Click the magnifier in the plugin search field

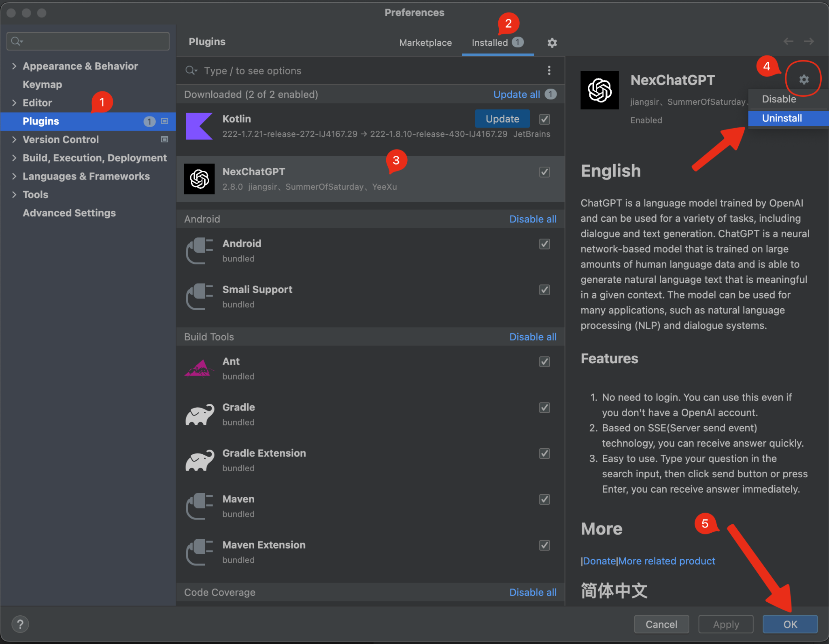click(191, 71)
